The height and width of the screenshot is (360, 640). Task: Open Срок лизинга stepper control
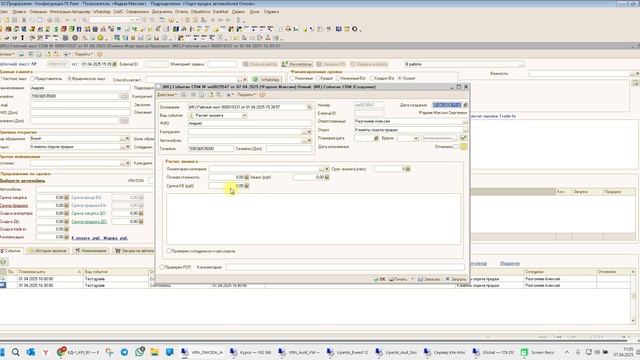tap(408, 169)
